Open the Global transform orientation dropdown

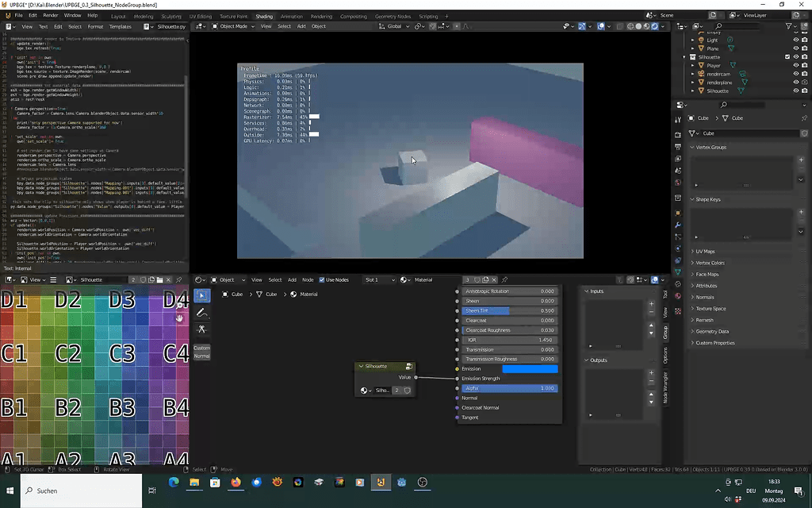point(394,26)
